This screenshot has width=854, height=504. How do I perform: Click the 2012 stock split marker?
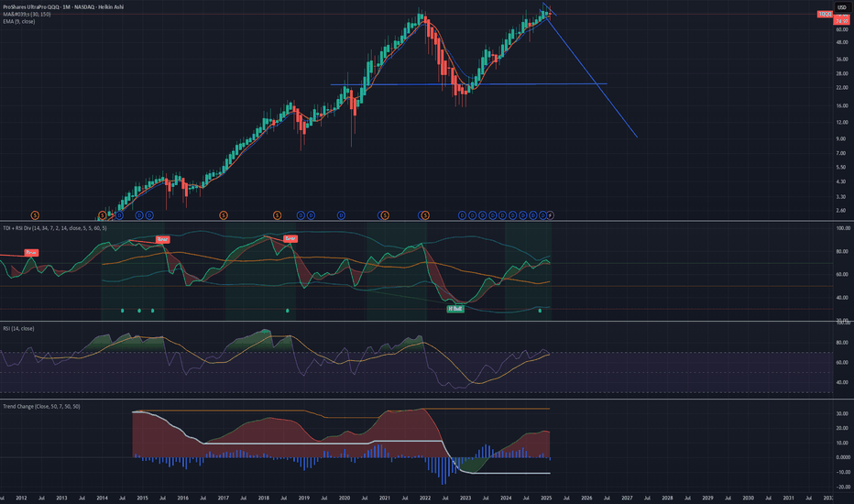[35, 215]
